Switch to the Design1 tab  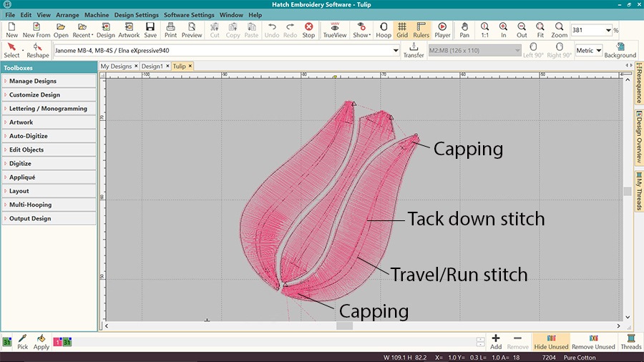[x=152, y=66]
